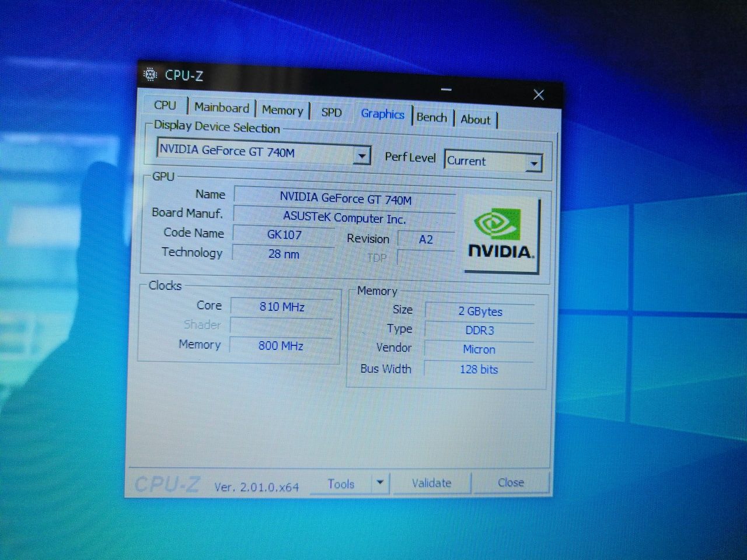Click the GK107 code name value
The image size is (747, 560).
[284, 235]
